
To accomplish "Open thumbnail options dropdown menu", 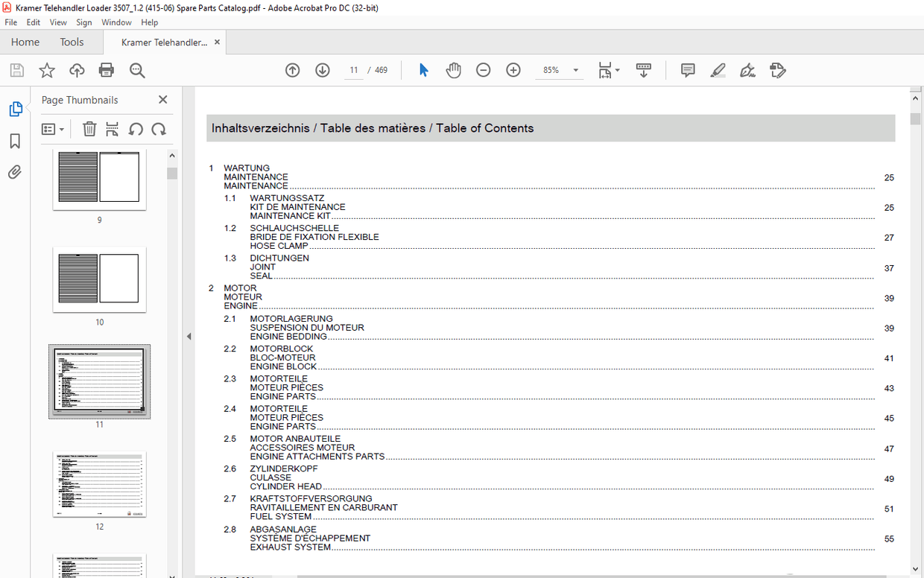I will point(53,129).
